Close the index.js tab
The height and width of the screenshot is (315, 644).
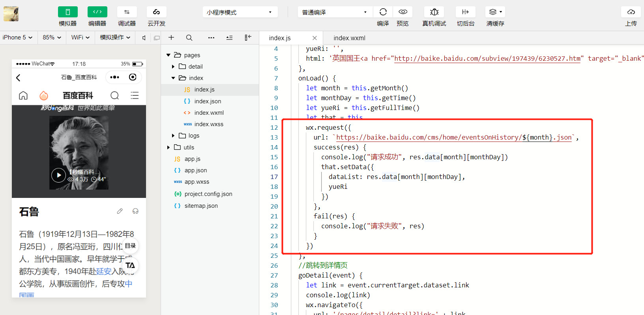click(x=315, y=38)
